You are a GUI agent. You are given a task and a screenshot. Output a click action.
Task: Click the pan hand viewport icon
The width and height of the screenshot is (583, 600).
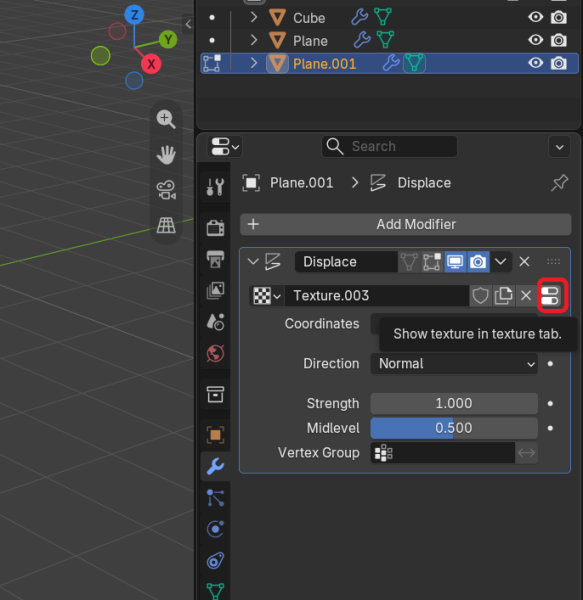(x=166, y=155)
